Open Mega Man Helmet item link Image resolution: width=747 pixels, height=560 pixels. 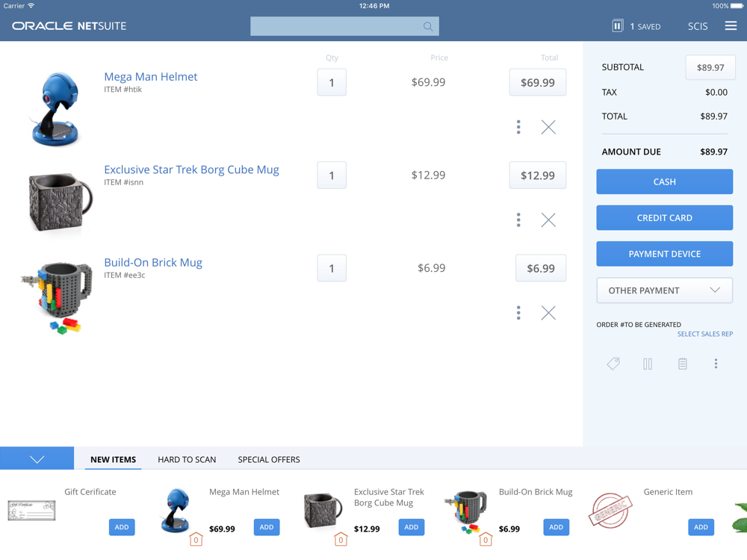(151, 77)
